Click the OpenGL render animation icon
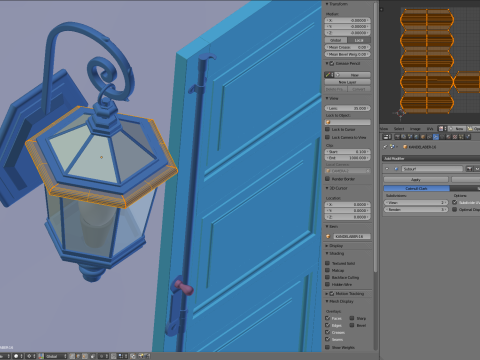 (147, 356)
